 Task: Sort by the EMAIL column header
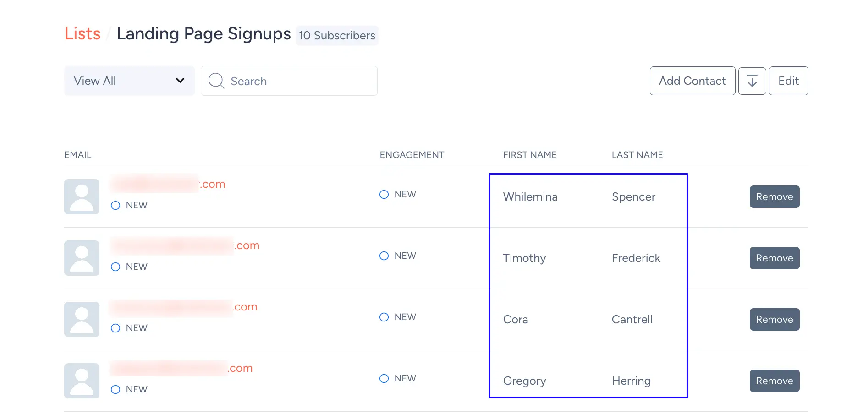[x=78, y=155]
